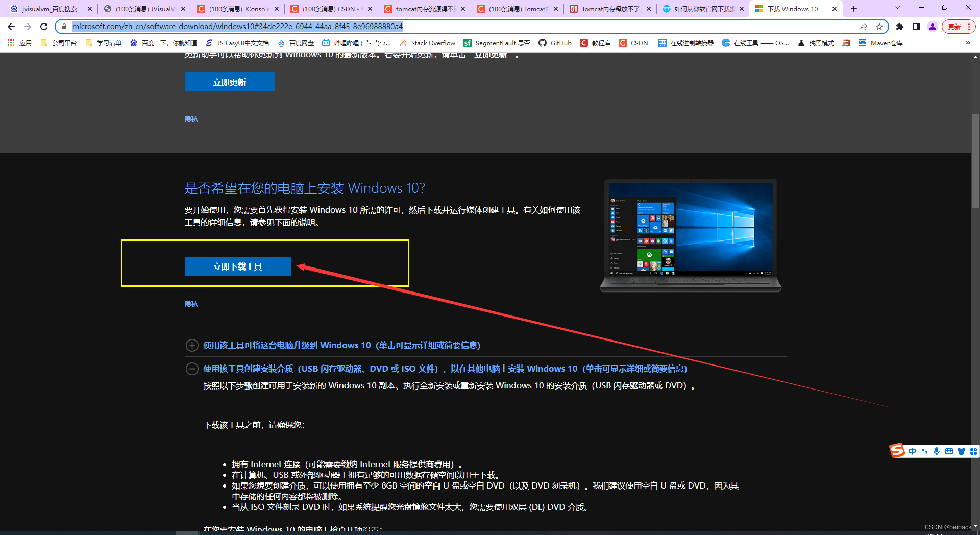Screen dimensions: 980x535
Task: Open the Sogou toolbox grid icon
Action: (973, 451)
